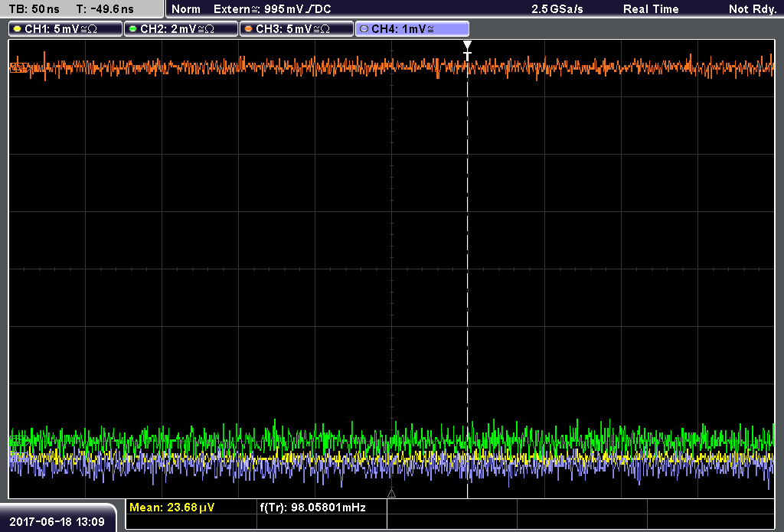Viewport: 784px width, 532px height.
Task: Click the yellow CH1 indicator dot
Action: click(x=18, y=29)
